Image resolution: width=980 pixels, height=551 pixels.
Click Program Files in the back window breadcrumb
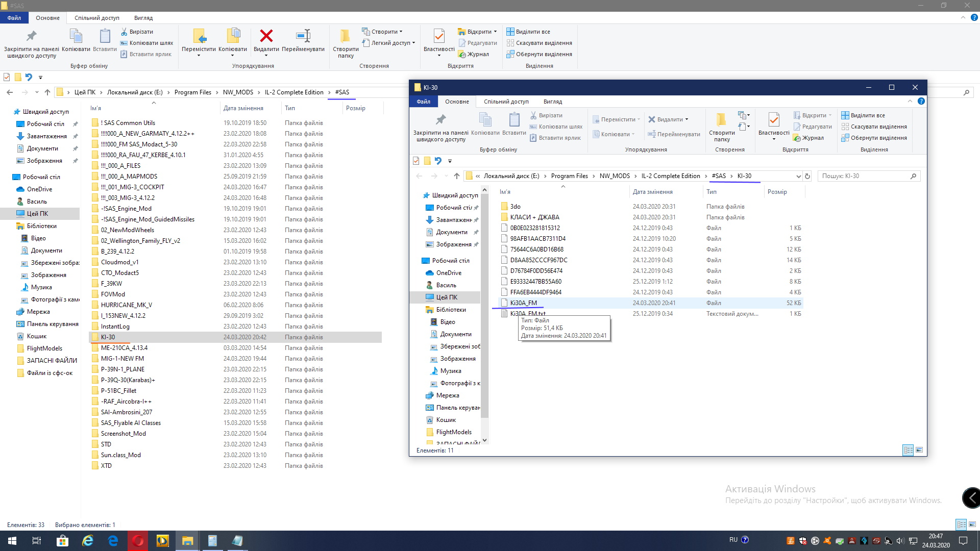pos(192,92)
